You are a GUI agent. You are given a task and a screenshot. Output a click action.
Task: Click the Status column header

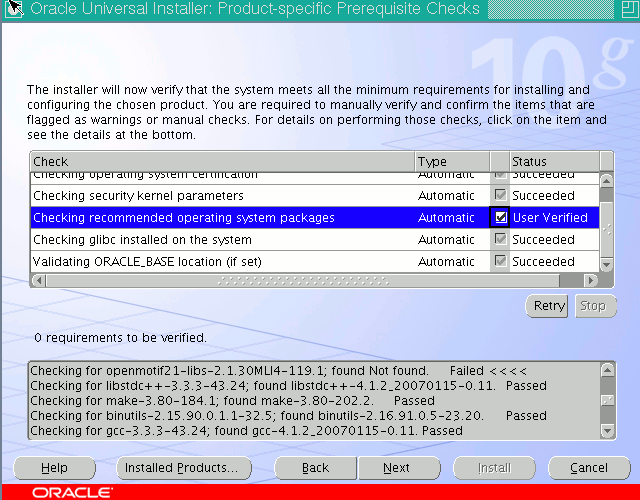[x=555, y=162]
